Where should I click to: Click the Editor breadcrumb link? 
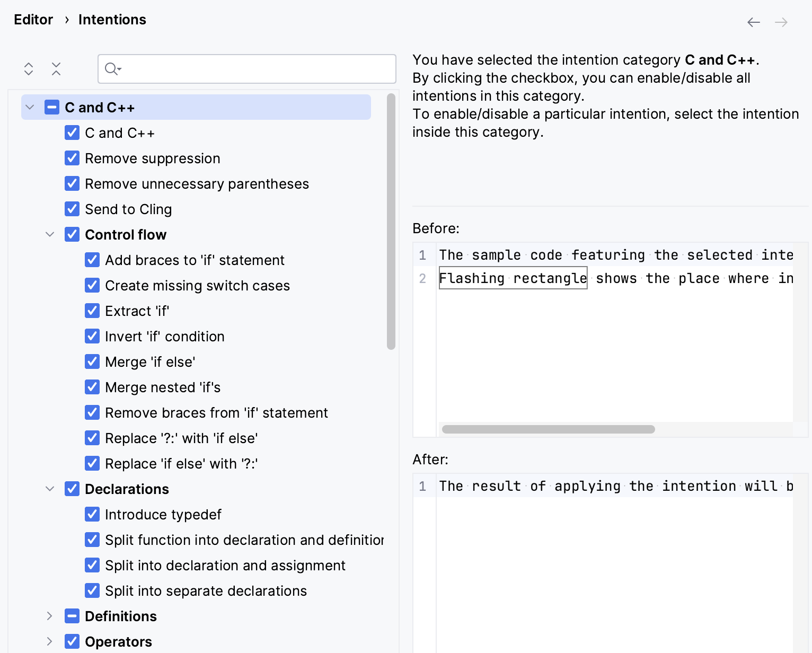click(x=33, y=20)
